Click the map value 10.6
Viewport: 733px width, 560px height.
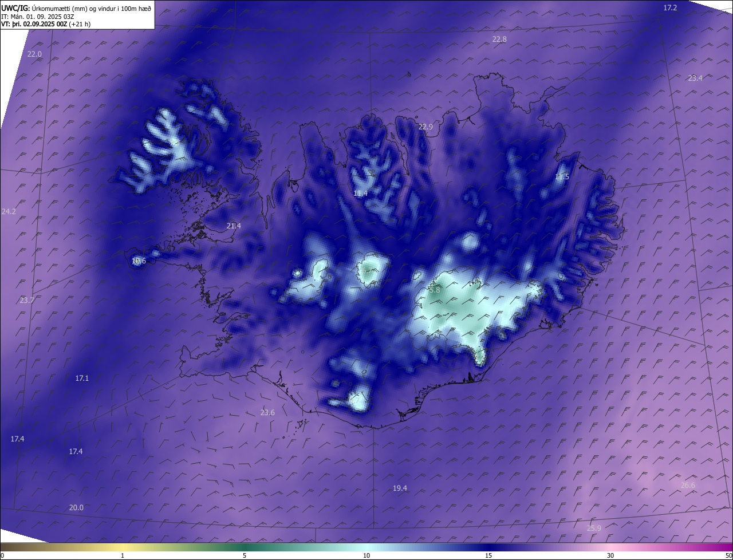139,261
